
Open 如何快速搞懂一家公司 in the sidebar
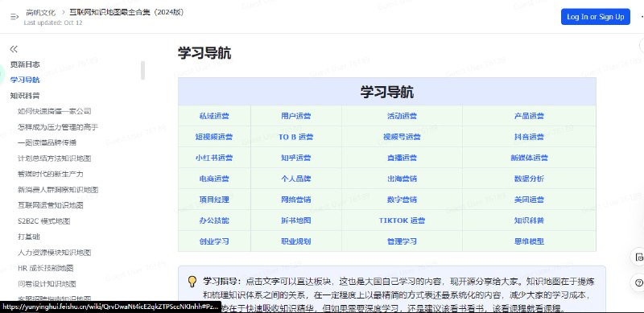click(x=54, y=111)
